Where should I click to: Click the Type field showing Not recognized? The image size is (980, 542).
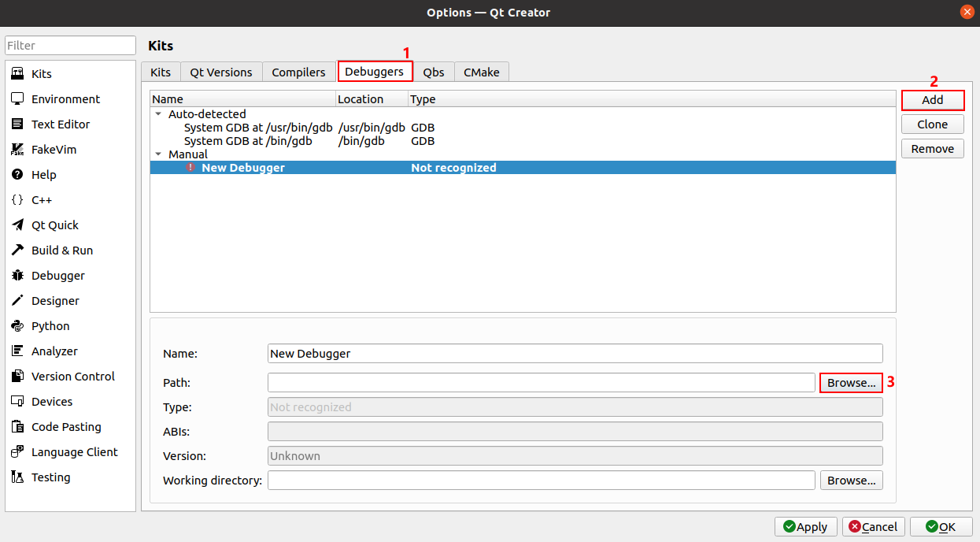tap(575, 407)
